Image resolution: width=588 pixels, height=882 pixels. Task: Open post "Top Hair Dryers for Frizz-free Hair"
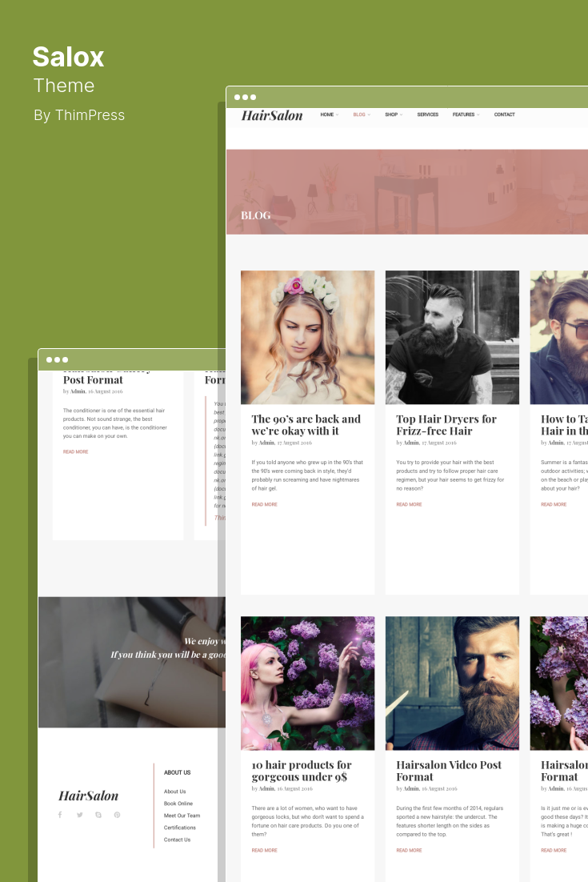[x=446, y=425]
